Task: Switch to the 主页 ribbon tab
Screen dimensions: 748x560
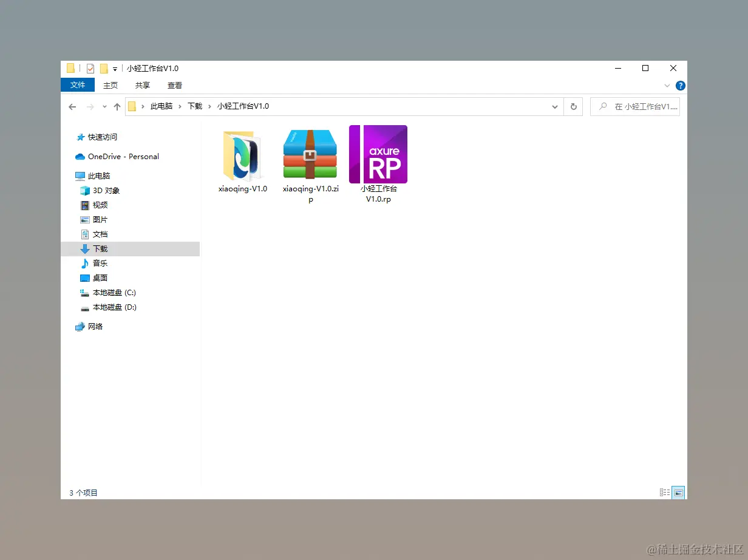Action: click(110, 86)
